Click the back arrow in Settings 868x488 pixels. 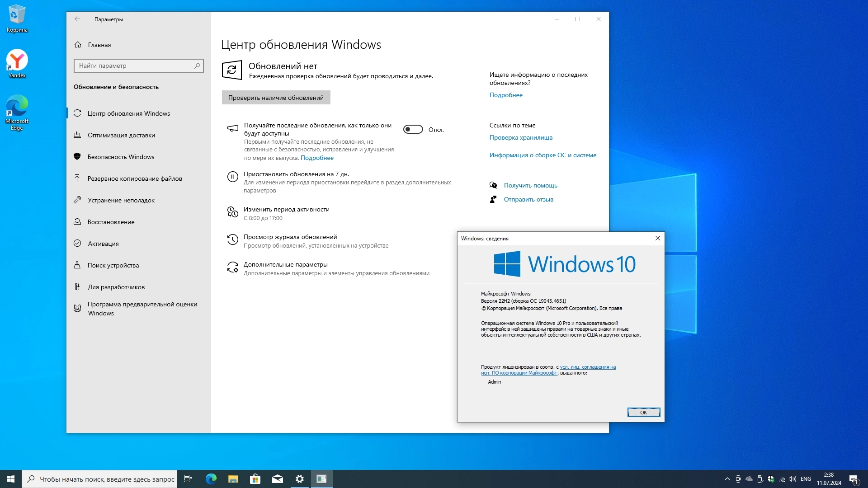click(77, 19)
